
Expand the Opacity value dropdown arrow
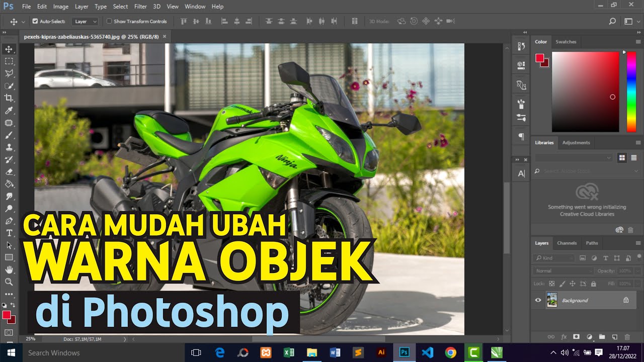pos(637,271)
